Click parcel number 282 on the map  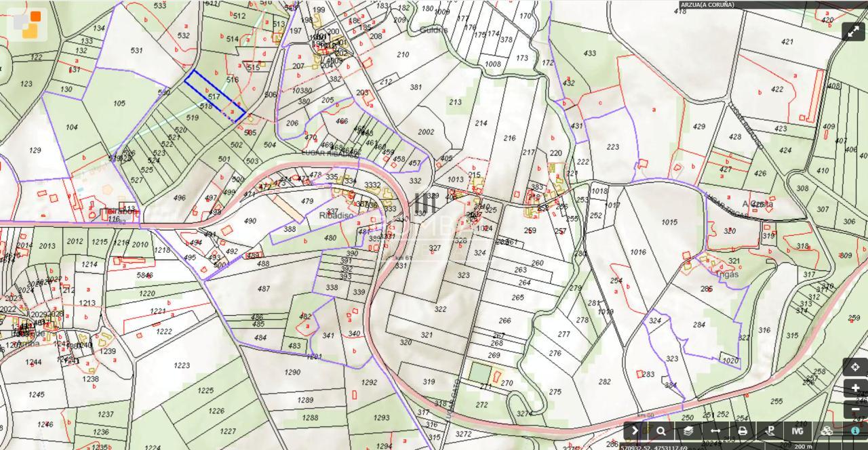[605, 382]
